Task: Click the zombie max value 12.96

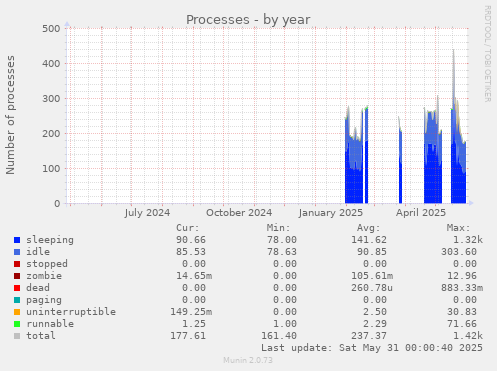Action: pos(462,276)
